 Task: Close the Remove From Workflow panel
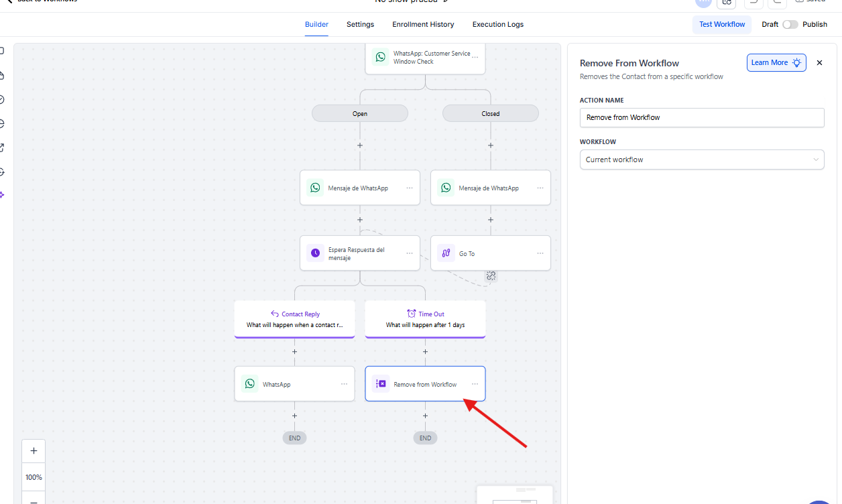(819, 63)
